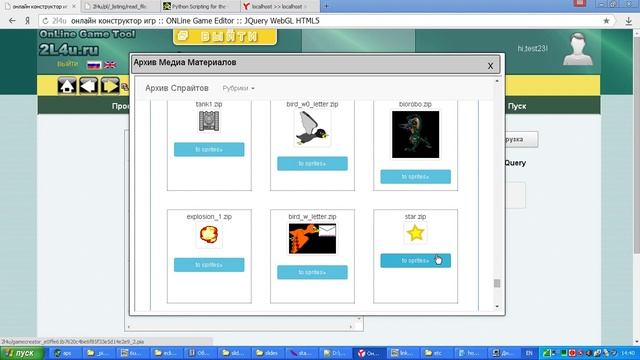
Task: Close the media archive dialog
Action: (490, 66)
